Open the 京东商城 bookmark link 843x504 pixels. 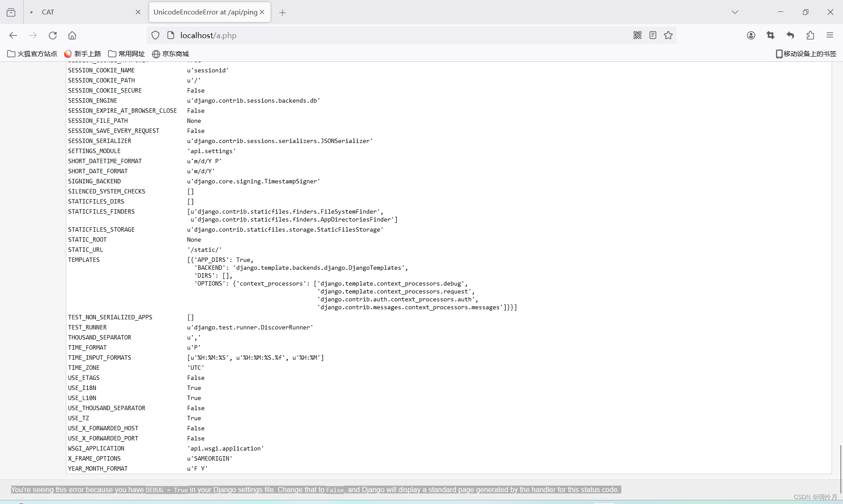pos(170,54)
